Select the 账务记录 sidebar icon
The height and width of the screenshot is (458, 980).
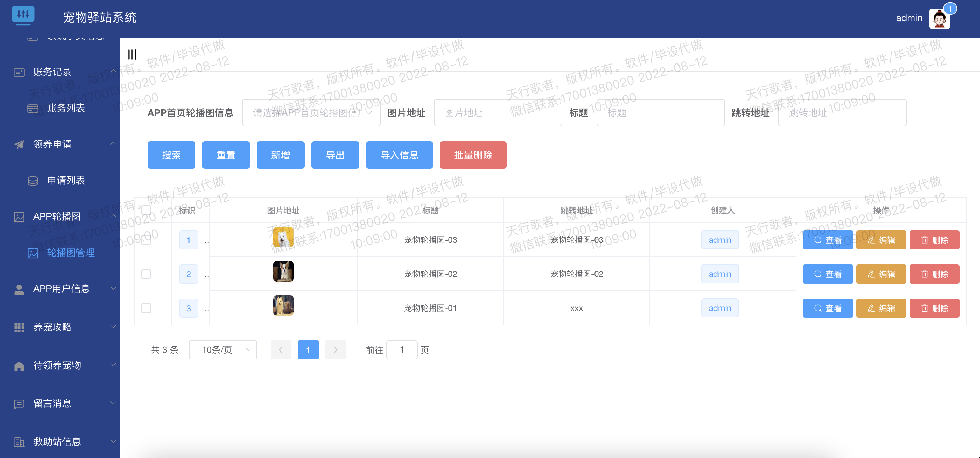point(19,72)
